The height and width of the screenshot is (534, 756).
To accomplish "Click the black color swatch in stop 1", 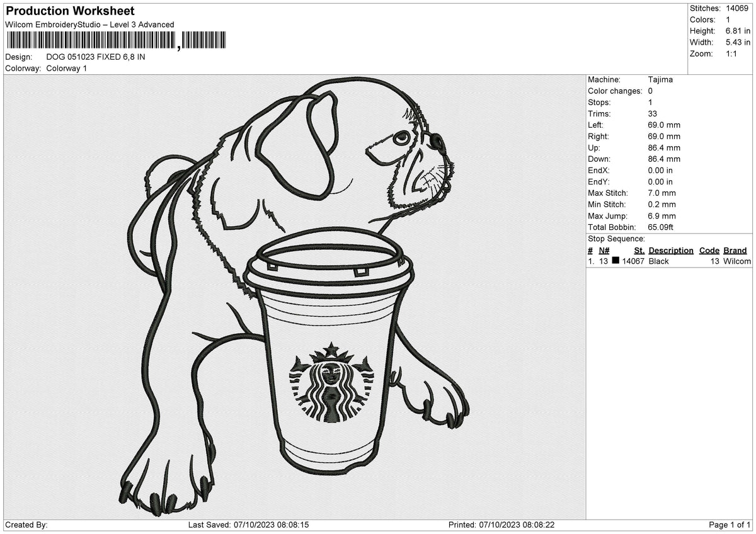I will click(616, 261).
